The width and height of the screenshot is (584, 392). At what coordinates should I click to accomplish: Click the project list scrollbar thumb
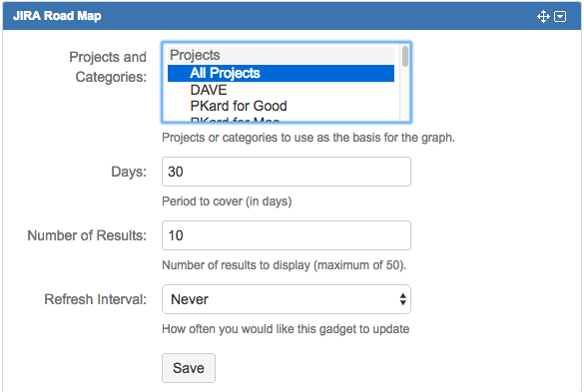405,56
